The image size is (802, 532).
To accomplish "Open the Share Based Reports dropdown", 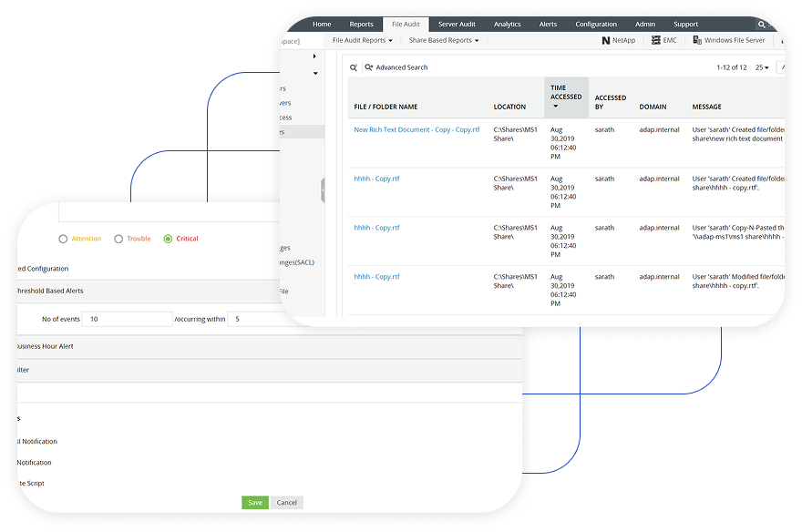I will point(443,41).
